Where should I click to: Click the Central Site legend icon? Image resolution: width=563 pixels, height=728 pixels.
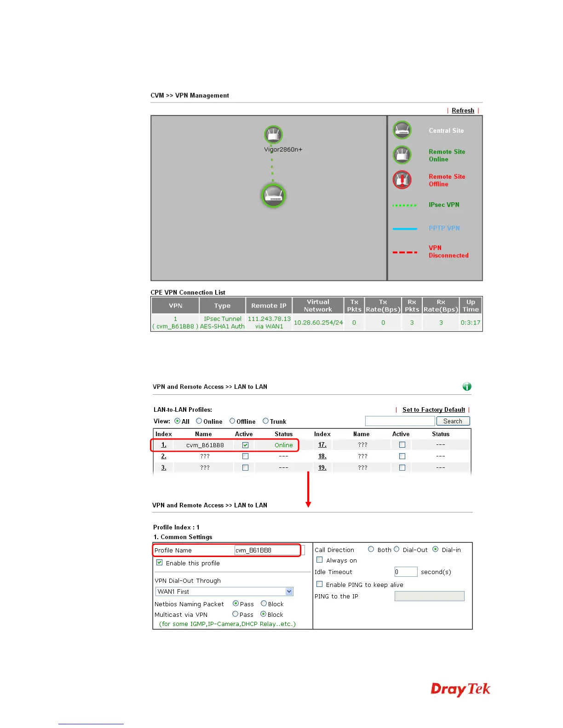pos(402,130)
